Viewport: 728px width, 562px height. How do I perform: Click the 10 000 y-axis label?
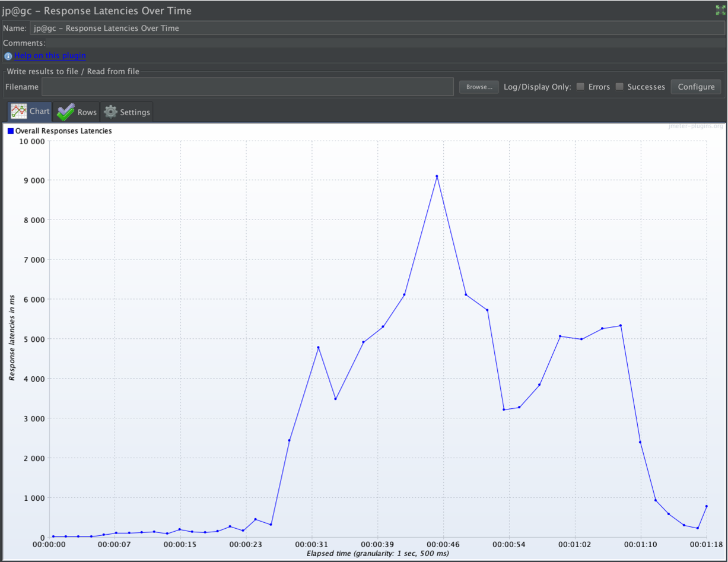pos(32,141)
